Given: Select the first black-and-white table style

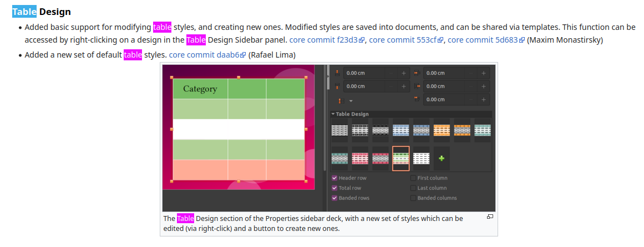Looking at the screenshot, I should pos(339,131).
